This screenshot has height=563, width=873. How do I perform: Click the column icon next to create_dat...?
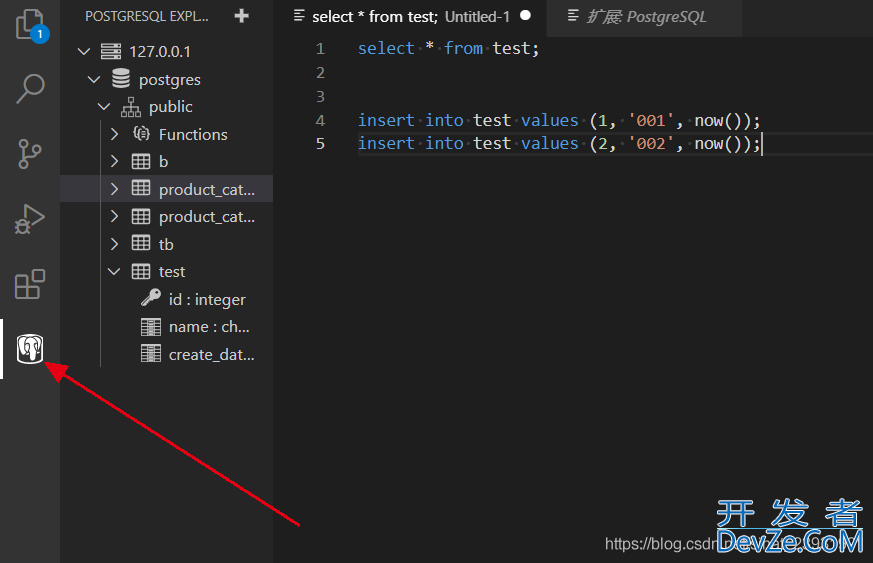pyautogui.click(x=151, y=353)
